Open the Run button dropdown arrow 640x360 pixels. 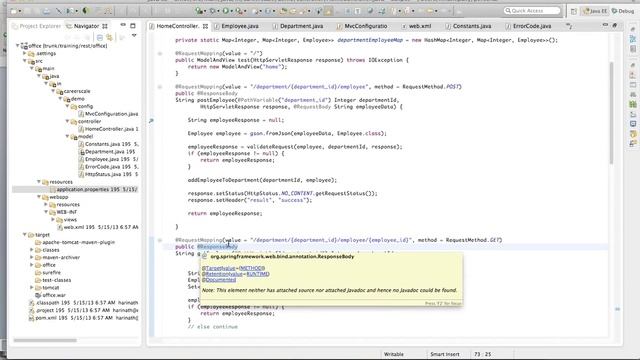click(x=231, y=11)
